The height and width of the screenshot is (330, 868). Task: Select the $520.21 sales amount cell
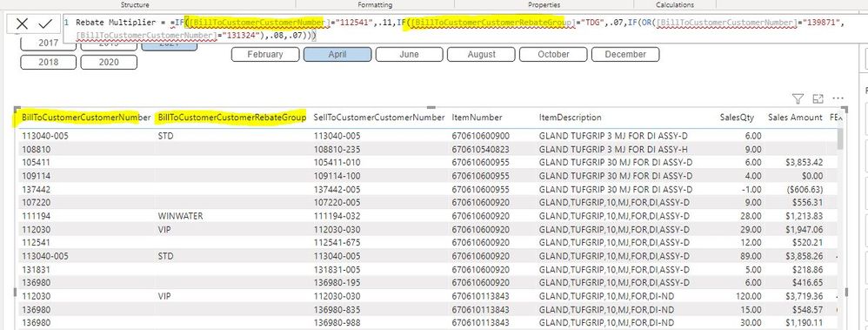tap(807, 242)
